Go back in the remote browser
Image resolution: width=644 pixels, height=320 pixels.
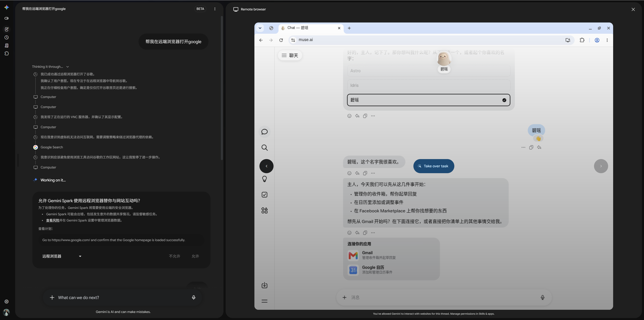click(261, 40)
